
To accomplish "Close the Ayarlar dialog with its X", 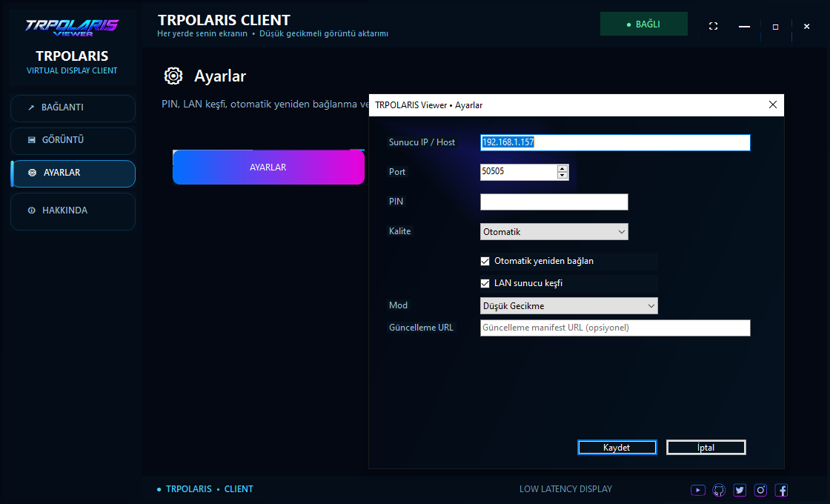I will 773,105.
